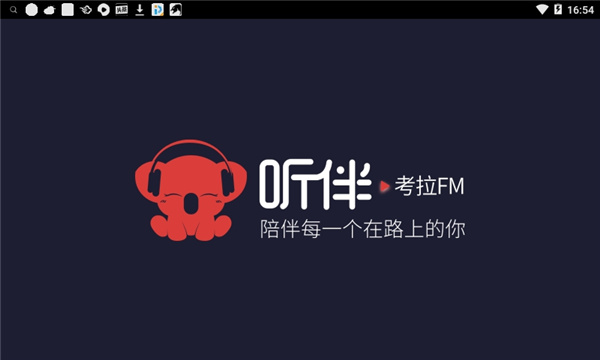Tap the white square notification icon
Viewport: 600px width, 360px height.
[68, 10]
